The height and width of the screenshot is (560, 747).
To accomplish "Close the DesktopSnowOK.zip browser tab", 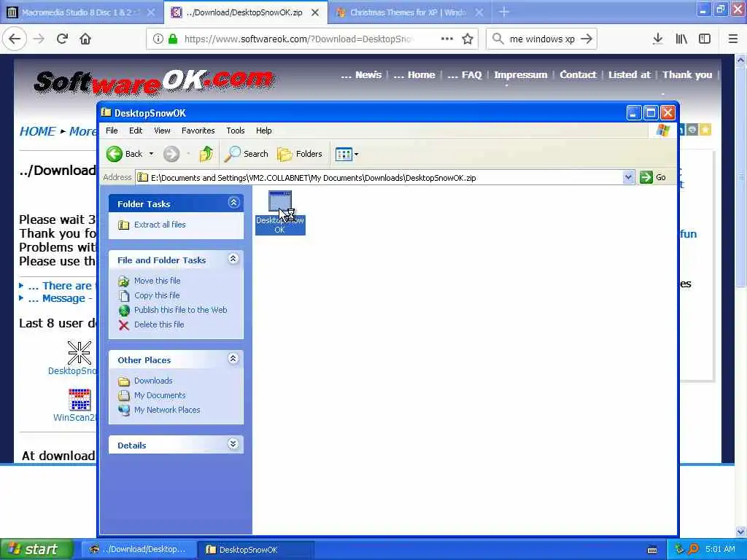I will coord(315,13).
